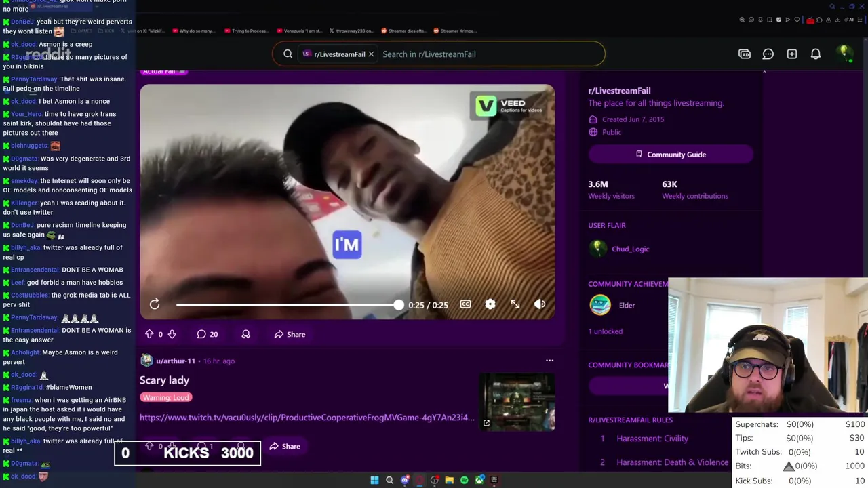The width and height of the screenshot is (868, 488).
Task: Mute the video with speaker icon
Action: click(x=540, y=305)
